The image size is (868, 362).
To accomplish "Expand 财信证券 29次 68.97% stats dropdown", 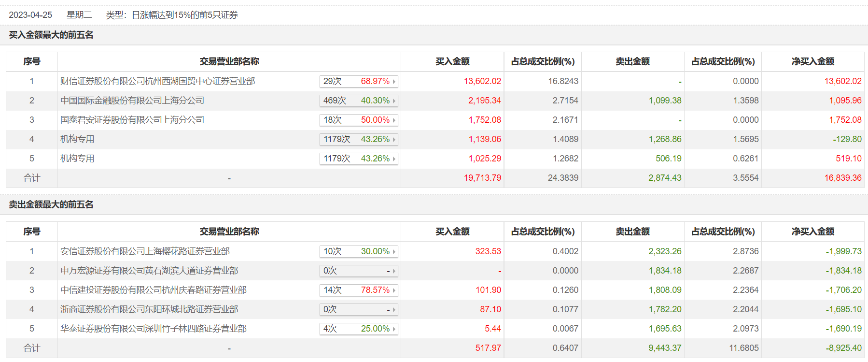I will tap(394, 82).
